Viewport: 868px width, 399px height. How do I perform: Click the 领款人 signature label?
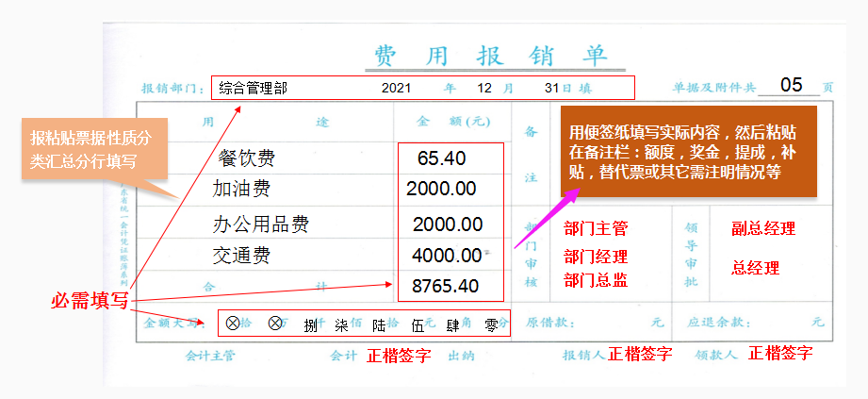tap(716, 355)
